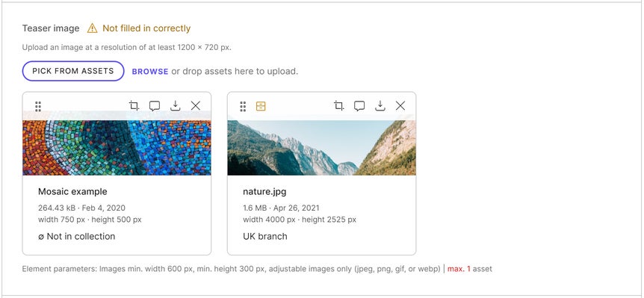The width and height of the screenshot is (644, 298).
Task: Click drag handle on Mosaic example card
Action: (x=38, y=106)
